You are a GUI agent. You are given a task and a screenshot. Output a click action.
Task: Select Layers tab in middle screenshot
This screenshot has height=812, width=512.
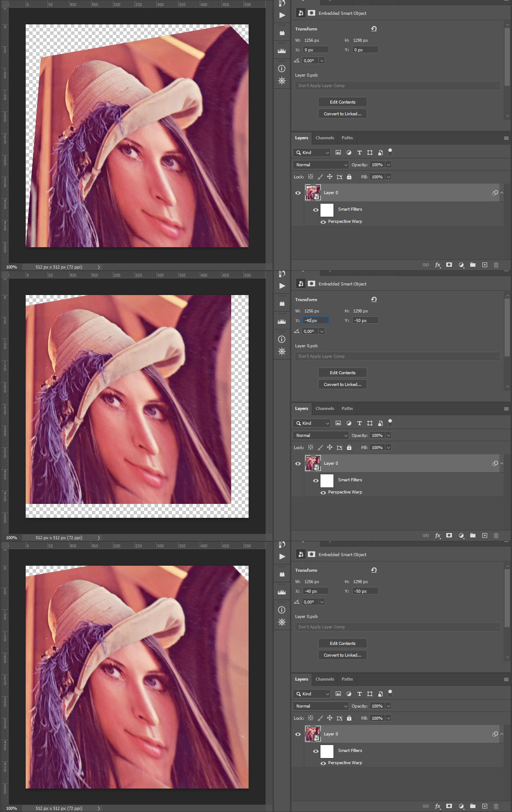[301, 409]
